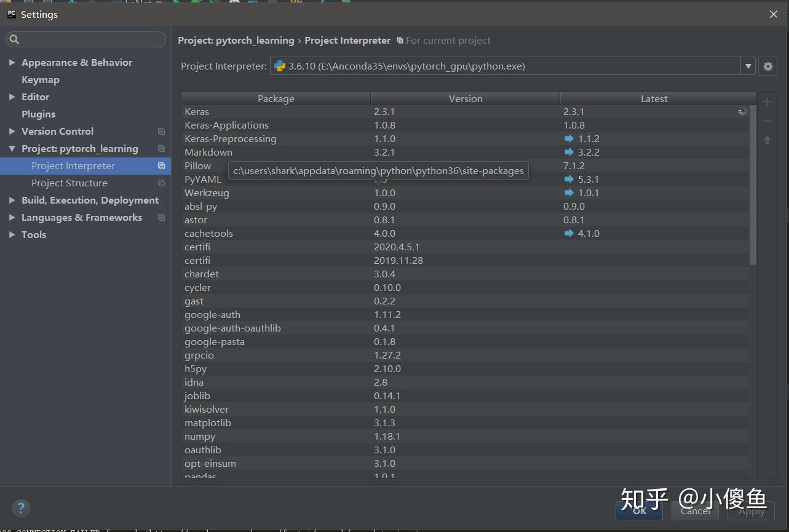Screen dimensions: 789x532
Task: Click the minus icon to uninstall package
Action: click(x=767, y=121)
